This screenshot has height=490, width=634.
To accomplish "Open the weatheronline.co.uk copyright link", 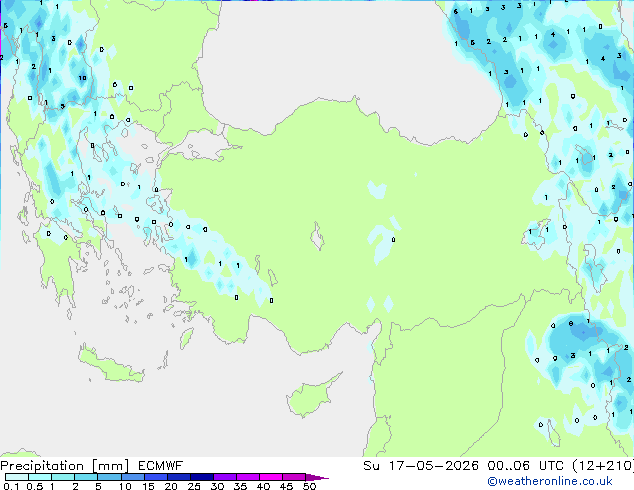I will click(x=550, y=481).
